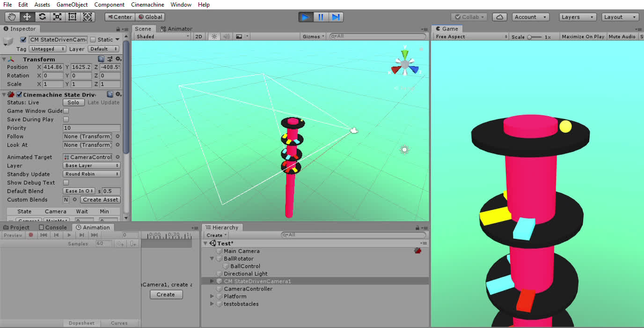Click the Solo button
Screen dimensions: 644x328
[x=73, y=103]
